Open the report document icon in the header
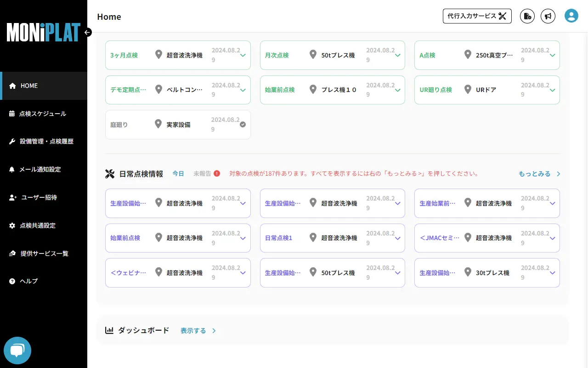The width and height of the screenshot is (588, 368). point(527,16)
